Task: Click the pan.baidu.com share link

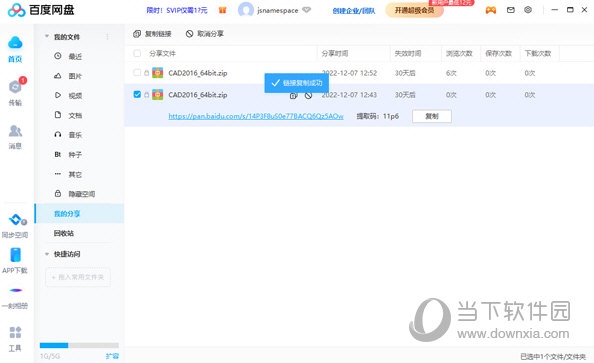Action: click(256, 116)
